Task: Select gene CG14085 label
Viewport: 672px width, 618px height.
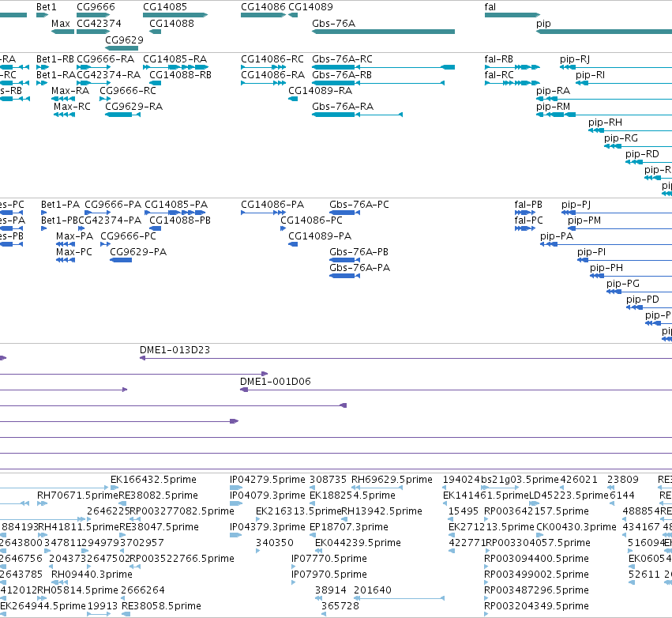Action: [165, 7]
